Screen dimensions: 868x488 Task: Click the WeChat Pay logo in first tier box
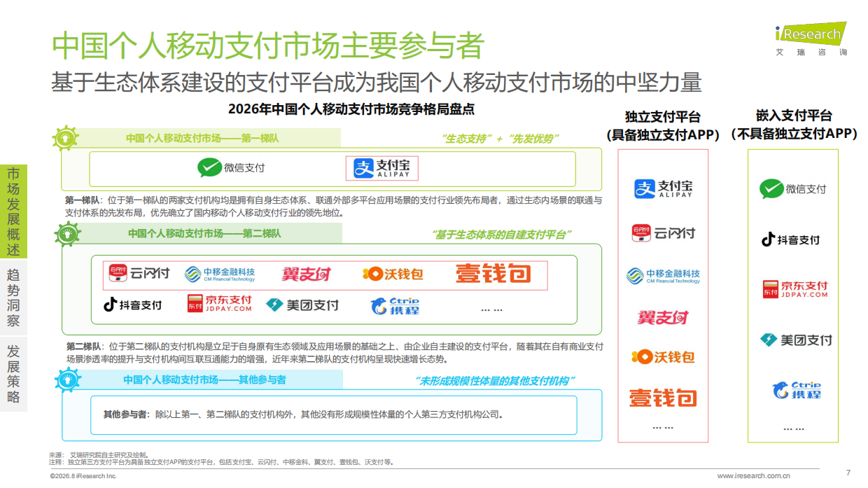click(x=231, y=168)
